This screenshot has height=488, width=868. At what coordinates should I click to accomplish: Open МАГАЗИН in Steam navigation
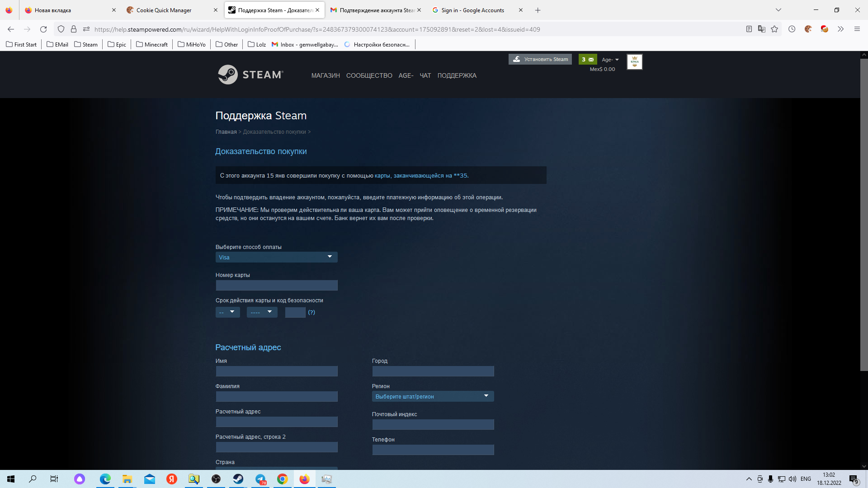click(x=325, y=75)
